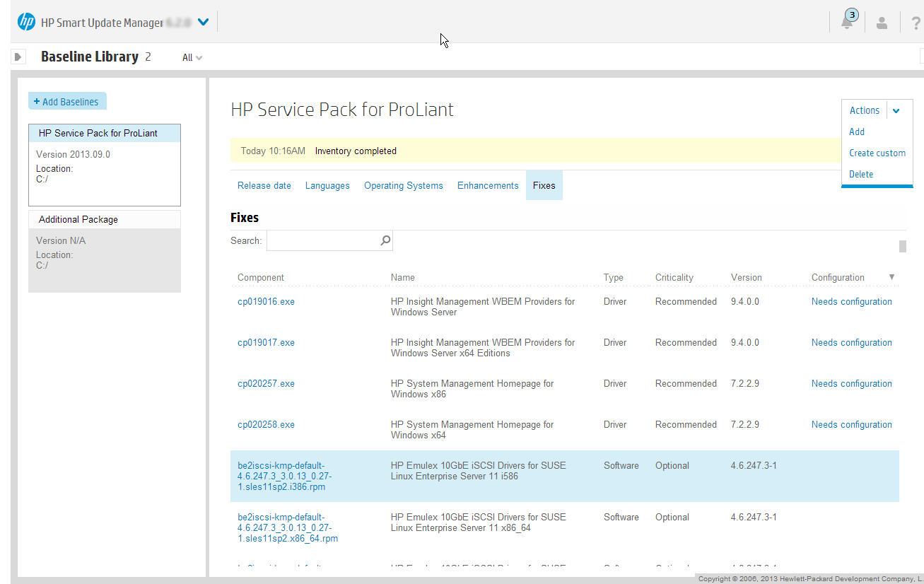Viewport: 924px width, 584px height.
Task: Switch to the Languages tab
Action: (x=327, y=185)
